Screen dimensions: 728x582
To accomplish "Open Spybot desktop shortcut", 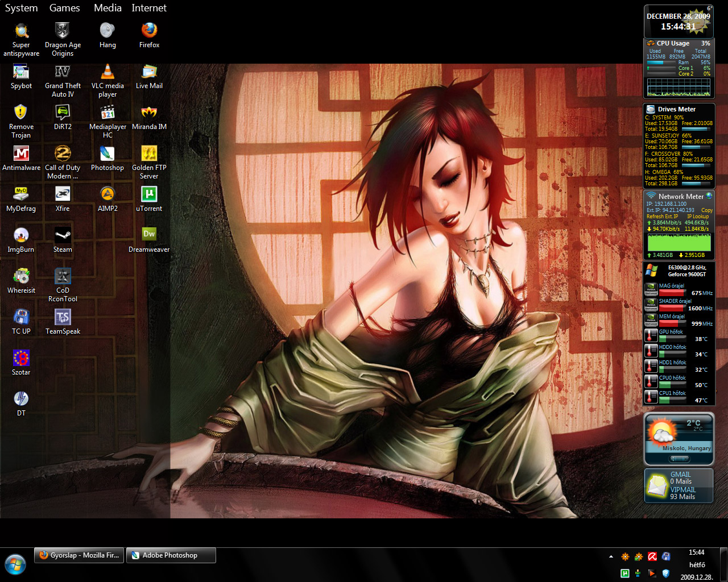I will click(x=21, y=76).
